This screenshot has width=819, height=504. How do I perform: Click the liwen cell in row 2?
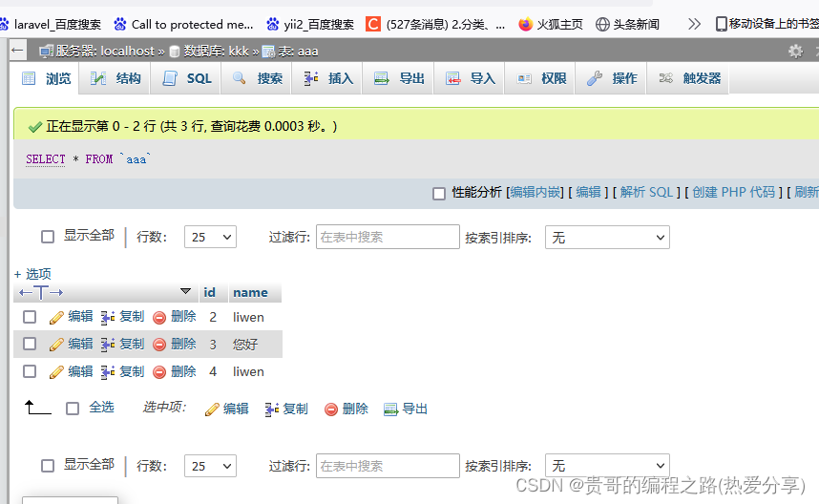248,317
